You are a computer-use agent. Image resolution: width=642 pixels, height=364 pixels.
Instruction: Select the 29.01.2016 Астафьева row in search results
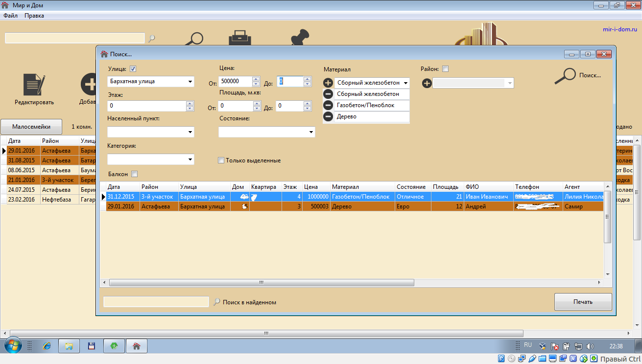pos(352,206)
